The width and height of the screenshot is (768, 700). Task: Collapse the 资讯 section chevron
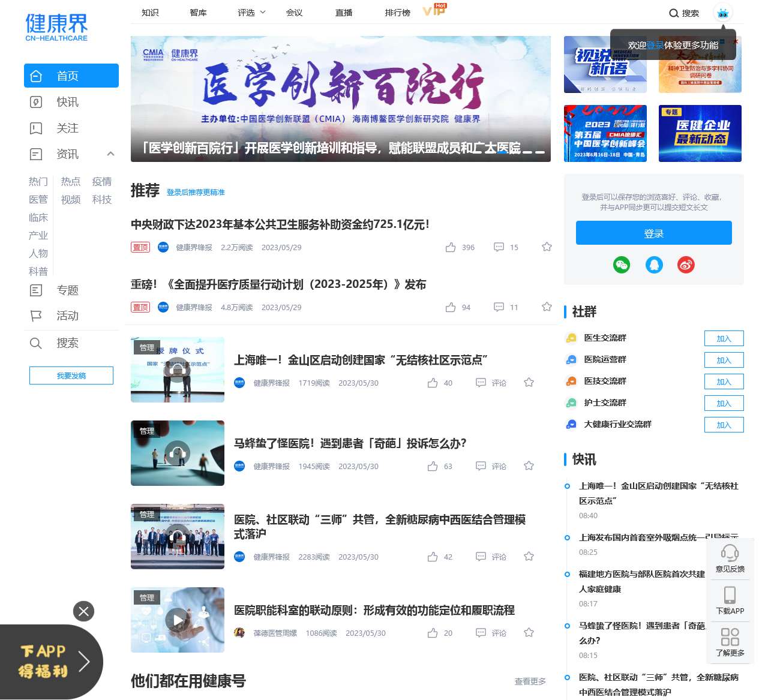point(110,154)
